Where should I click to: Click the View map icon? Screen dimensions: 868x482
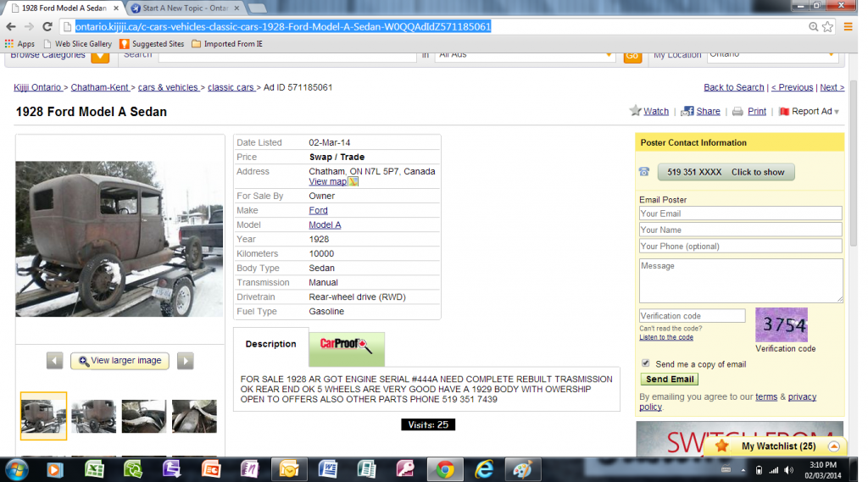pyautogui.click(x=353, y=181)
